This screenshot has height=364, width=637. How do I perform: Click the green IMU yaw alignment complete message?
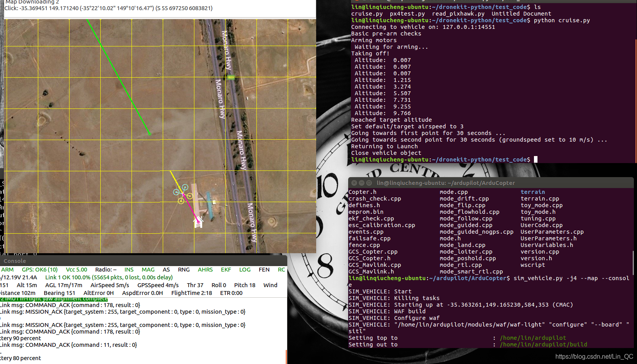point(54,299)
